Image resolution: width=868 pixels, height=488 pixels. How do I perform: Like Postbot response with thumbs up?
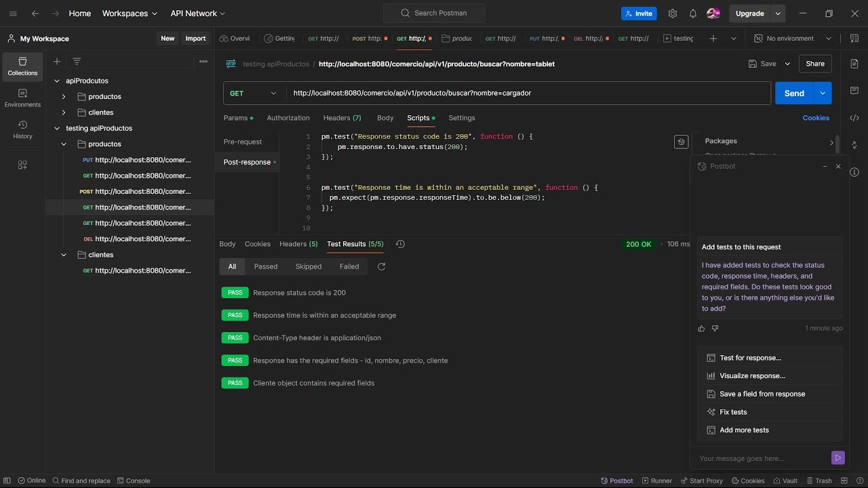click(x=701, y=329)
